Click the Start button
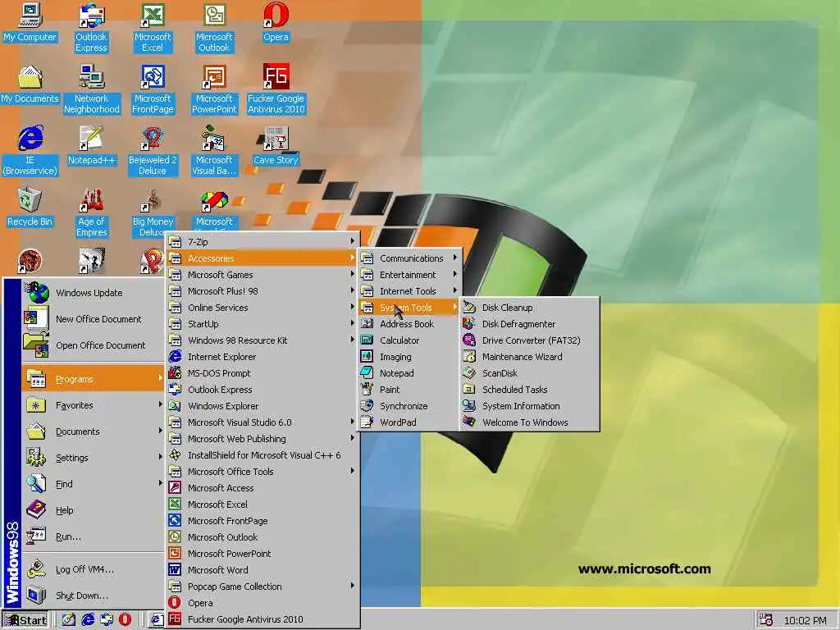Viewport: 840px width, 630px height. tap(25, 620)
